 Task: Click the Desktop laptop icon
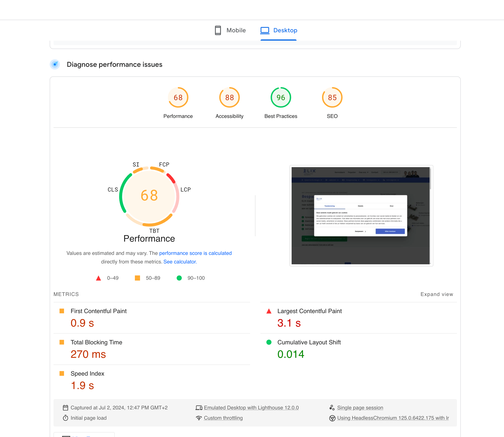point(265,30)
